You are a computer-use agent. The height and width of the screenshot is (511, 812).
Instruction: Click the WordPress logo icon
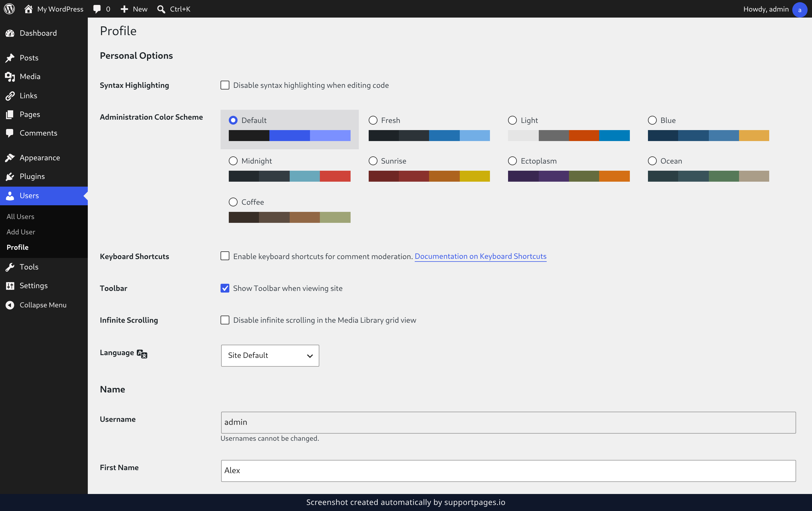(9, 9)
